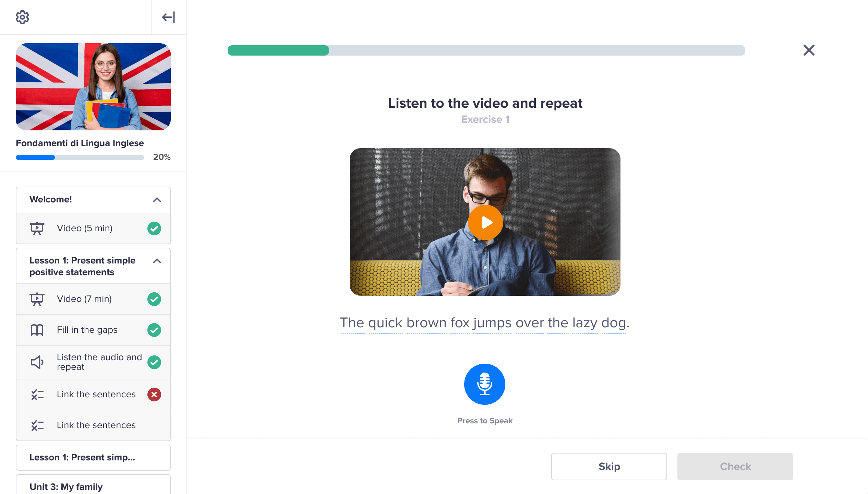
Task: Collapse the Welcome! section chevron
Action: (x=157, y=200)
